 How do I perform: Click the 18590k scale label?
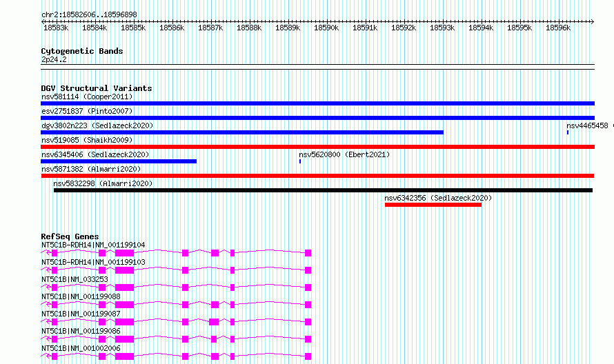pyautogui.click(x=326, y=28)
